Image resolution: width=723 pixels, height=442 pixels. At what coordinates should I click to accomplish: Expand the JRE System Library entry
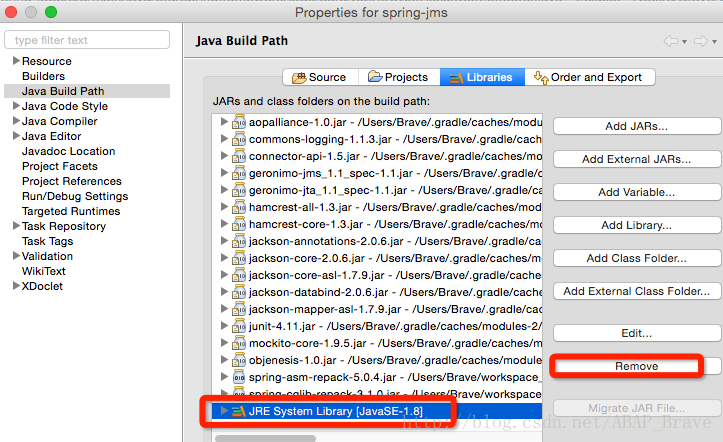(x=224, y=411)
